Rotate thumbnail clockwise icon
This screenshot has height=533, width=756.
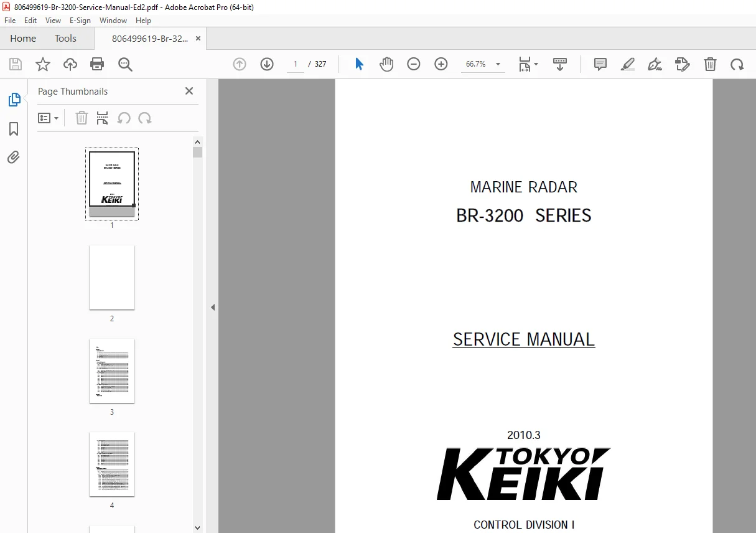tap(145, 118)
